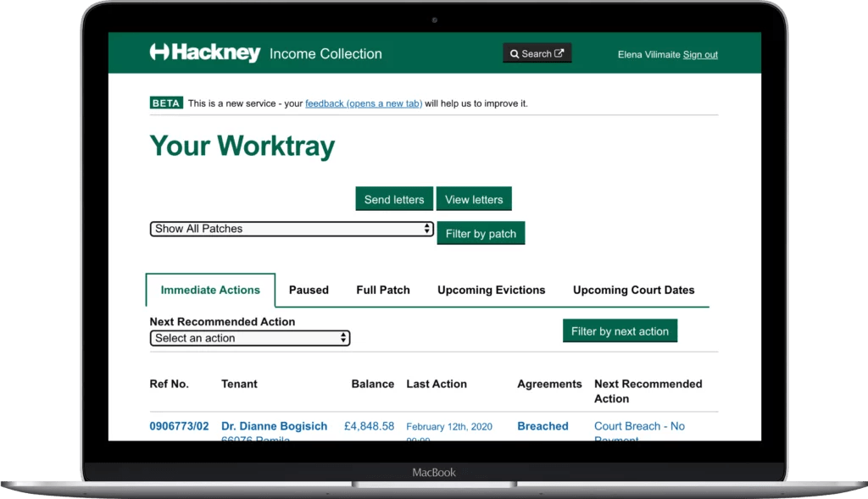Sign out of Income Collection

(700, 54)
